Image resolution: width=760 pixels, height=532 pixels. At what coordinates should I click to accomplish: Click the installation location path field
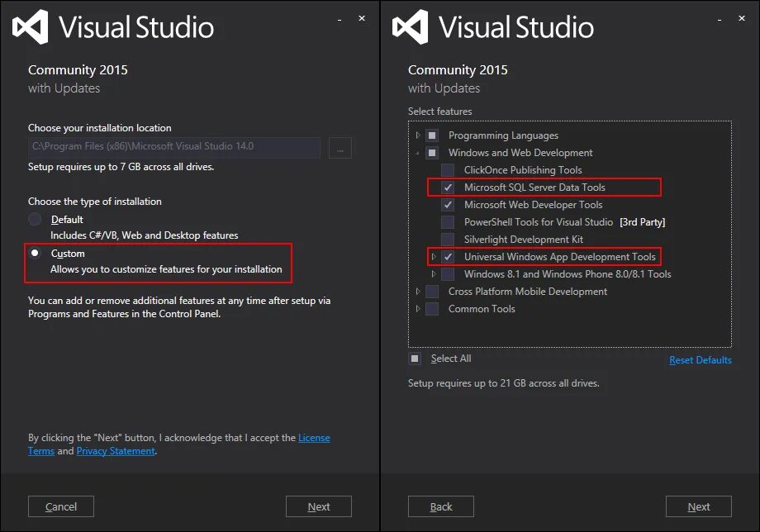[x=174, y=147]
